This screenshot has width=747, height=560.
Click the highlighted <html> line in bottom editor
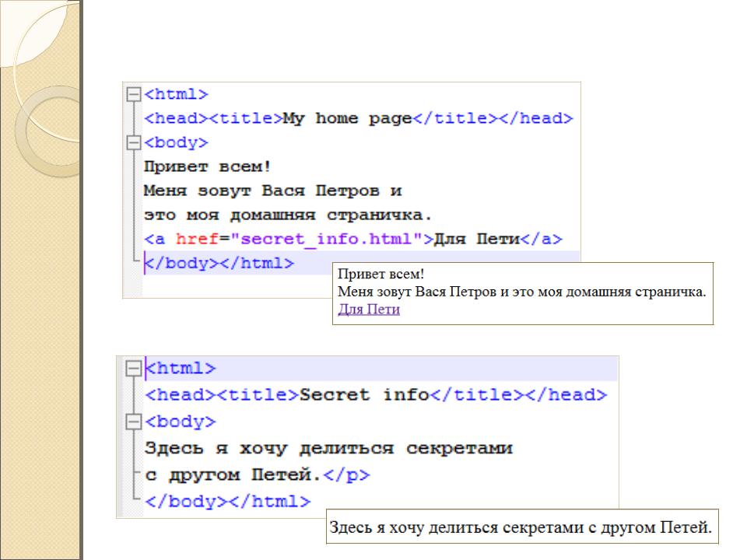[x=381, y=368]
